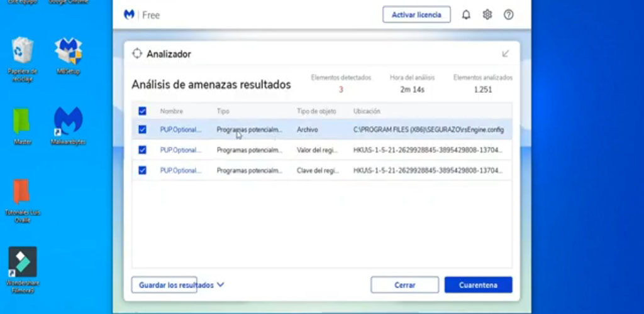Open PUP.Optional link in Archivo row
The width and height of the screenshot is (644, 314).
pos(180,129)
